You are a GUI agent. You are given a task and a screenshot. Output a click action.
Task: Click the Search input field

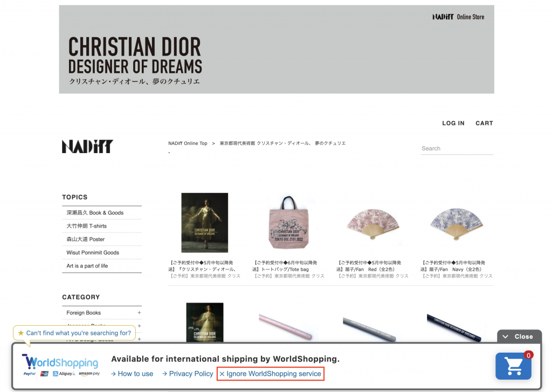(x=457, y=149)
